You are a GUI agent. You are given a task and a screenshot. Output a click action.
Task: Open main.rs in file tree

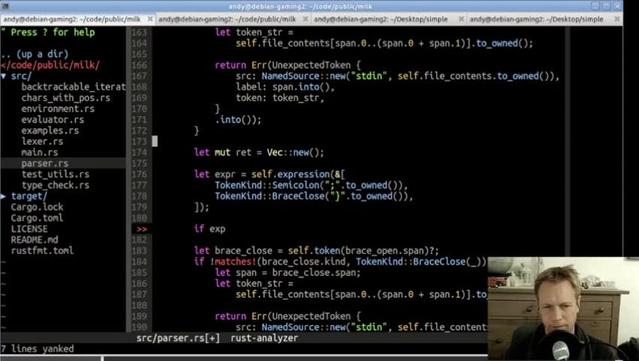[40, 152]
